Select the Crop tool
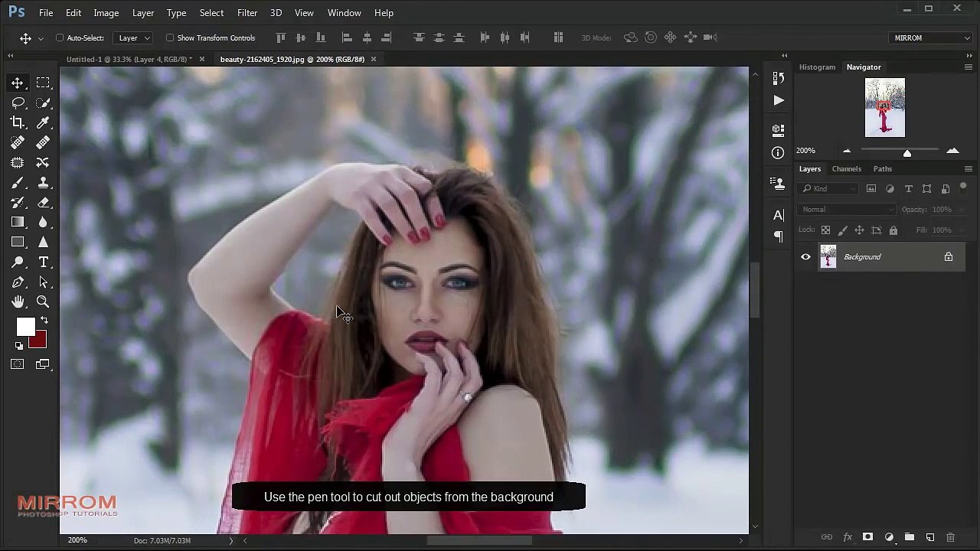Screen dimensions: 980x551 (18, 122)
